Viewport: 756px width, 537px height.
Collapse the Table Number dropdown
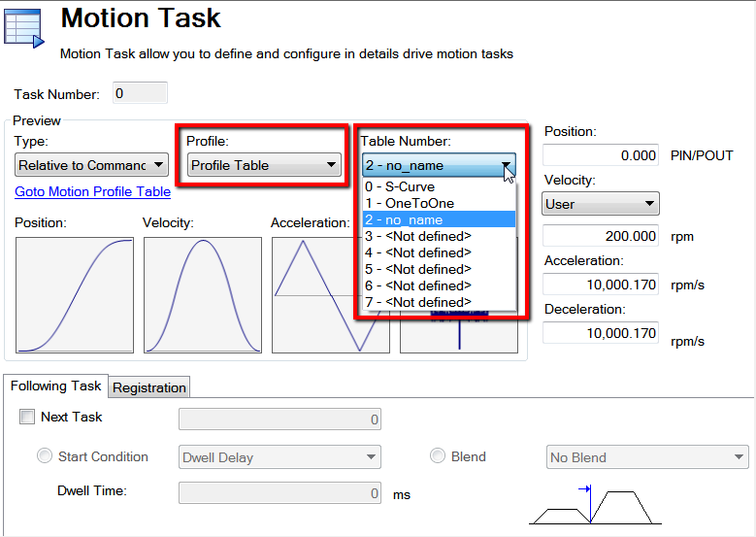point(439,165)
